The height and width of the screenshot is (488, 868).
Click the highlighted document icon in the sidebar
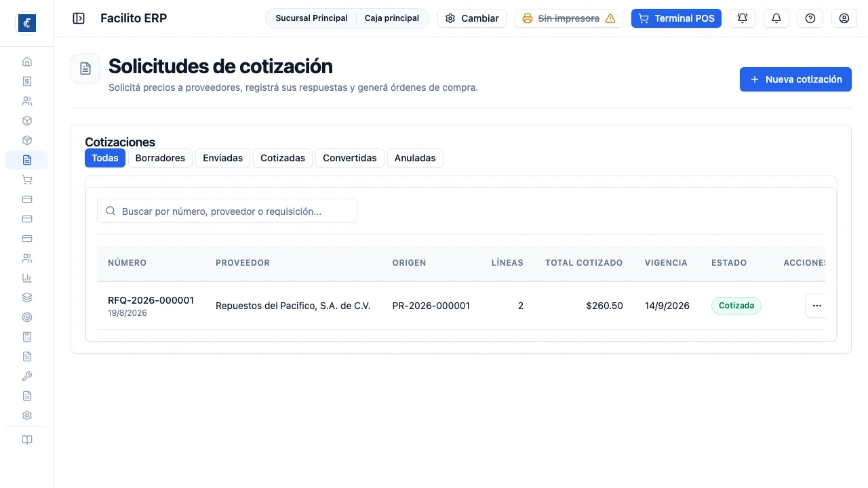(x=27, y=160)
